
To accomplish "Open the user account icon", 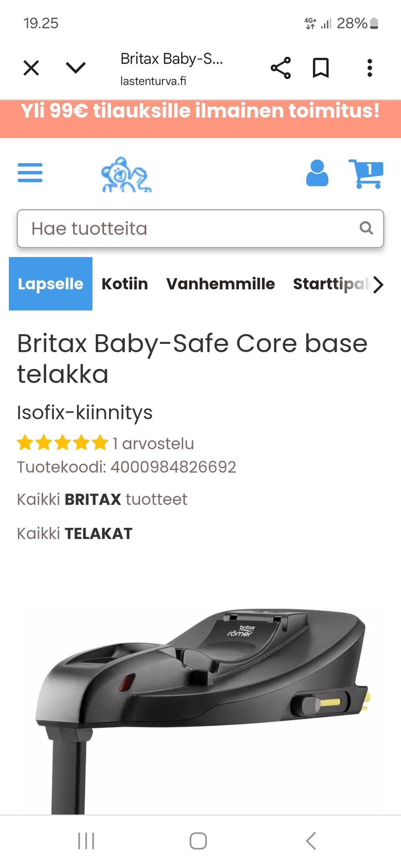I will [317, 173].
